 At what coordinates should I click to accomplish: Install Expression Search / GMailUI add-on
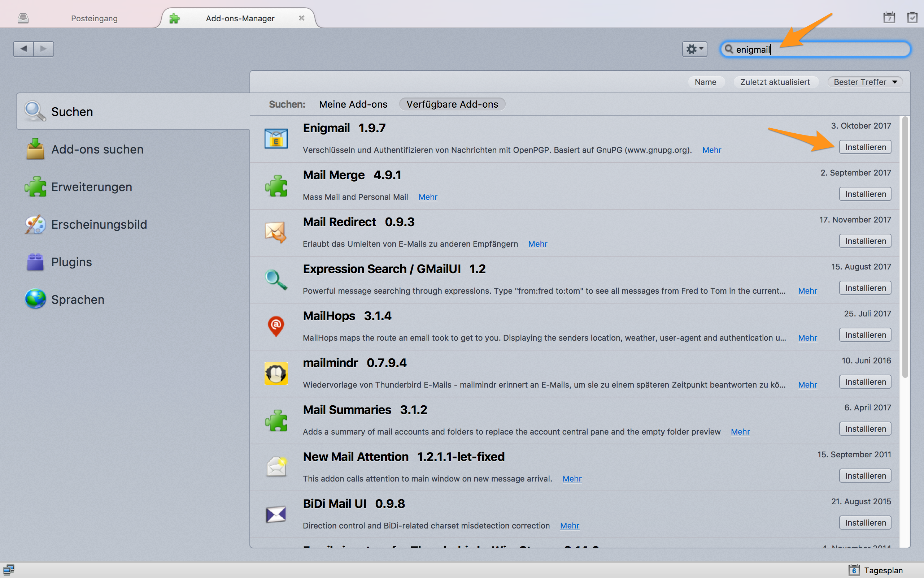pos(865,288)
